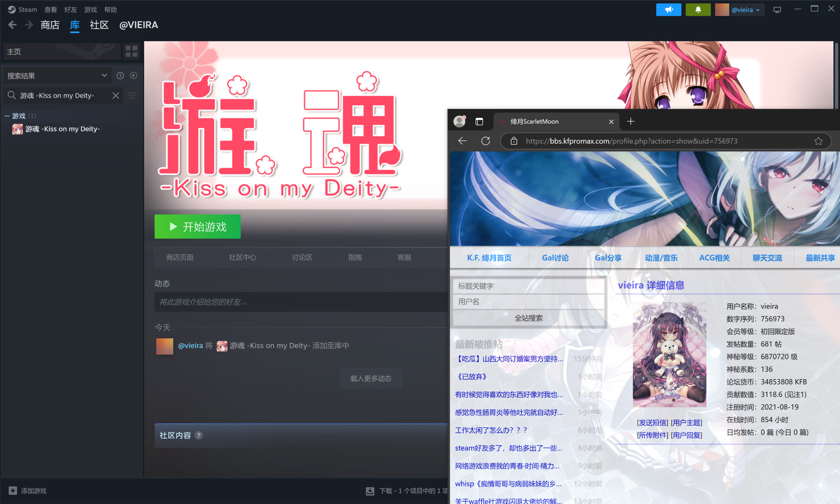Collapse the 游戏 category in library
Image resolution: width=840 pixels, height=504 pixels.
[7, 116]
